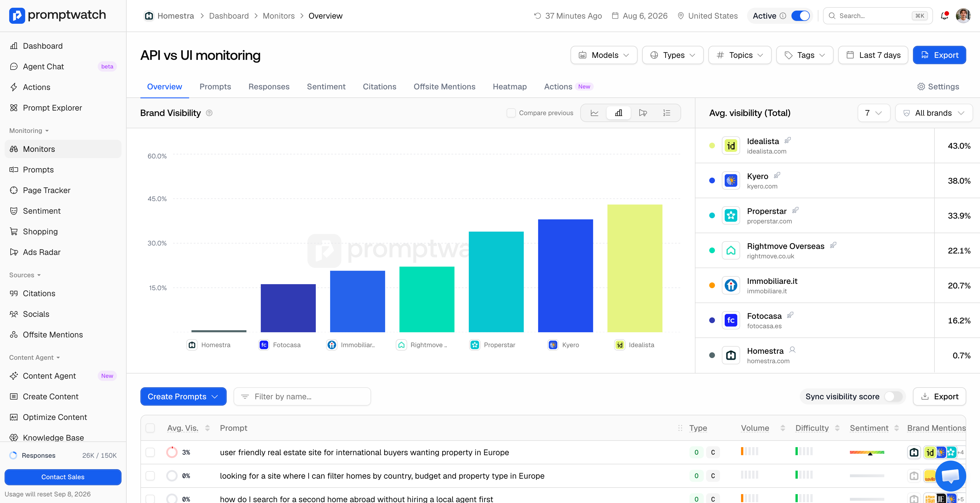
Task: Check the select-all prompts header checkbox
Action: click(x=150, y=428)
